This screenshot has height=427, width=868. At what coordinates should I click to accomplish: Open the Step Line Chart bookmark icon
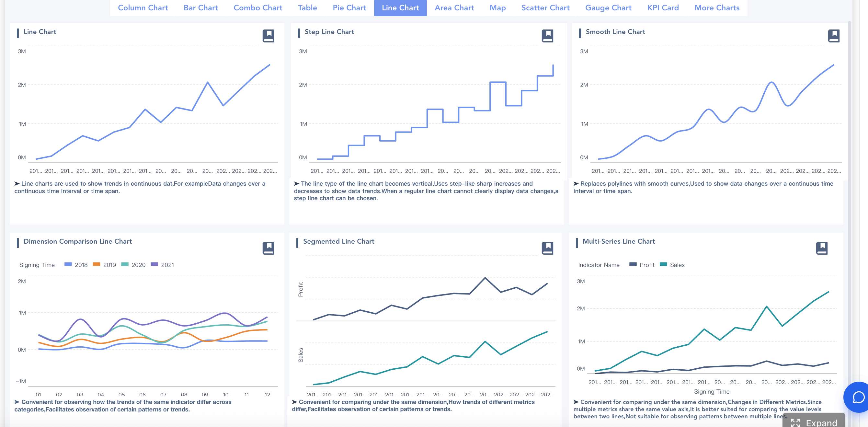[548, 36]
